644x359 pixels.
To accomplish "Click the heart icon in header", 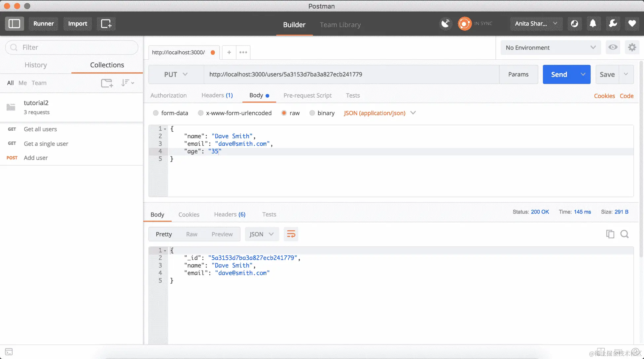I will [x=632, y=23].
